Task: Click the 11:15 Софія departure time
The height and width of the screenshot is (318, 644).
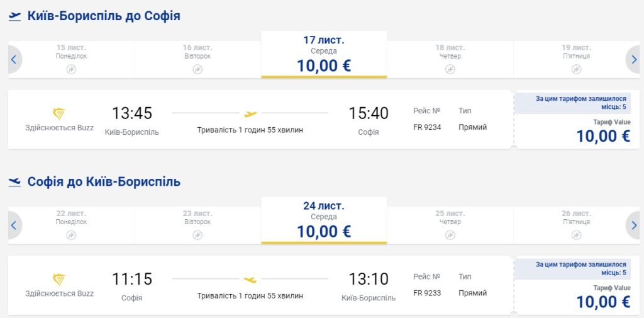Action: [x=132, y=279]
